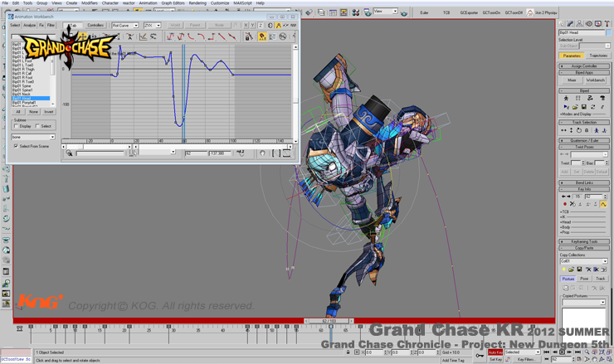Select Bip01 Neck in the bone list
This screenshot has width=614, height=364.
(22, 95)
